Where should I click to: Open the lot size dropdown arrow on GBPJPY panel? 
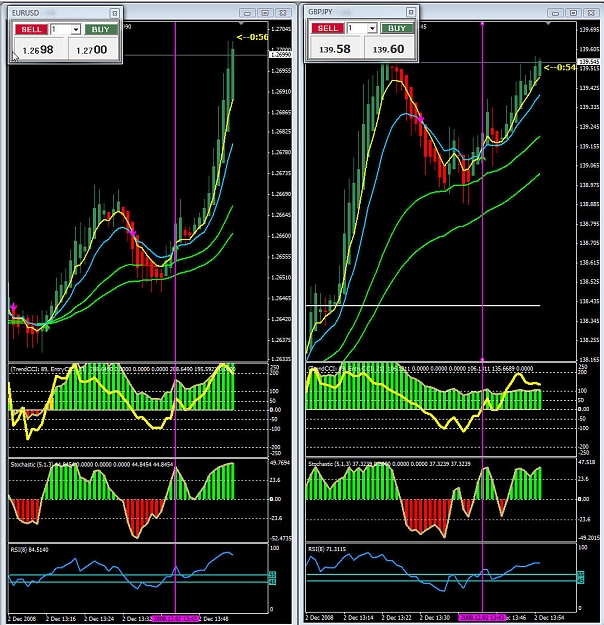(372, 28)
